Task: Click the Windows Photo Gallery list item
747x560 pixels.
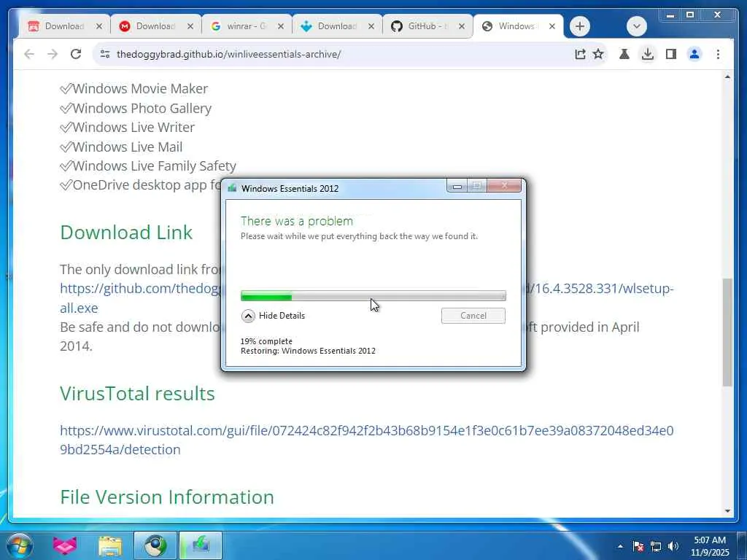Action: click(x=136, y=109)
